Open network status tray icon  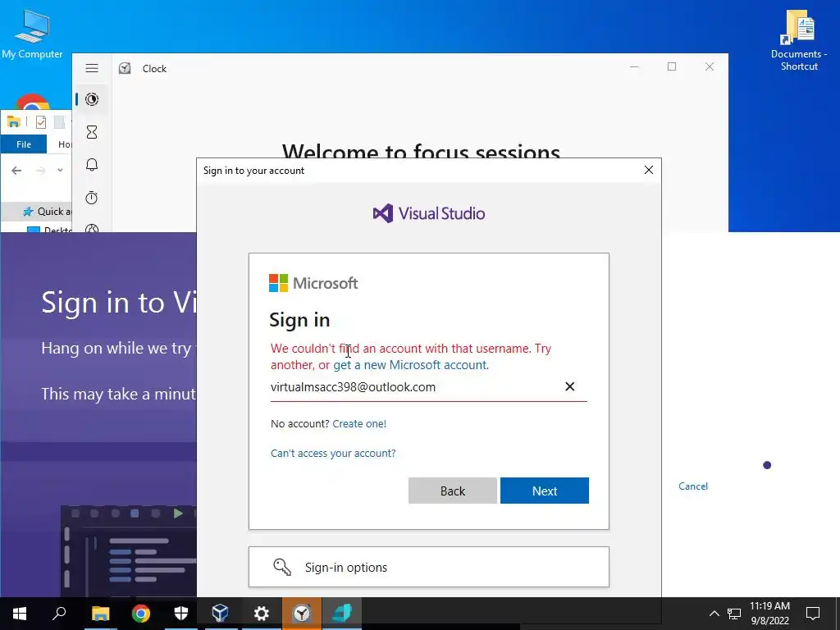coord(734,614)
